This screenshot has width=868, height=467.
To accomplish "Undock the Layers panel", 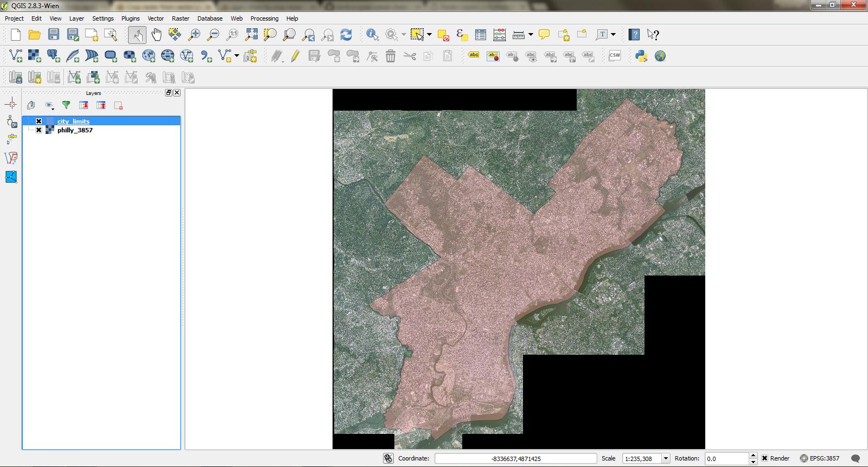I will click(x=169, y=93).
